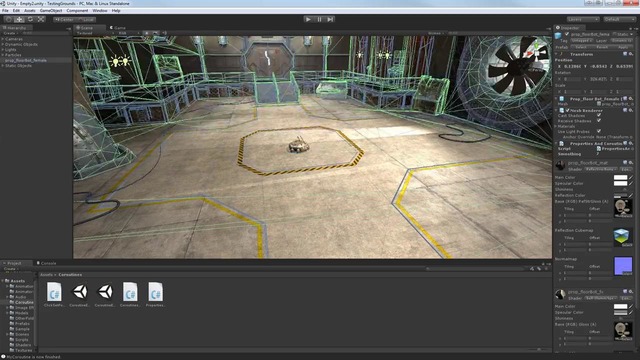Open the prop_floorBot_mat Main Color swatch

(620, 178)
